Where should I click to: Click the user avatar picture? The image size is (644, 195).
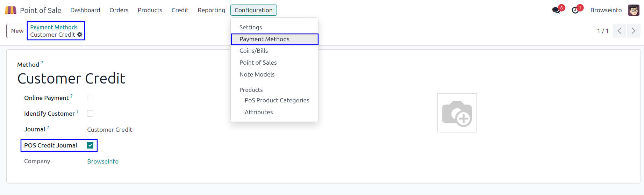[633, 10]
